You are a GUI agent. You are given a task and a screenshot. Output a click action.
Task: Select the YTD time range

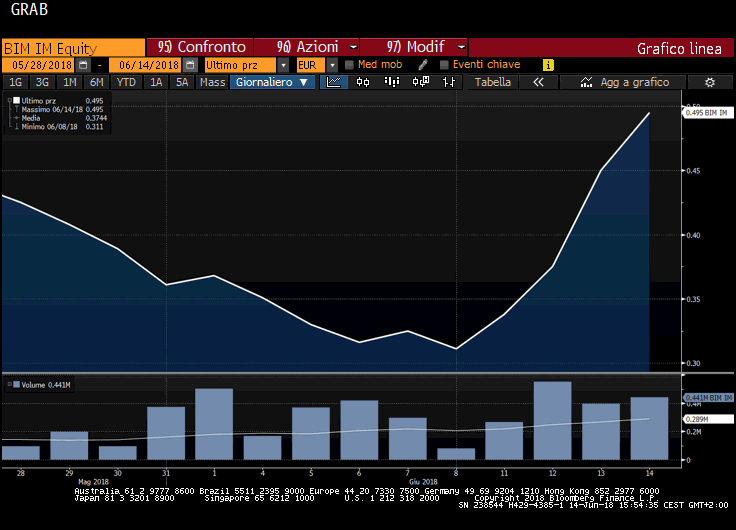click(126, 82)
